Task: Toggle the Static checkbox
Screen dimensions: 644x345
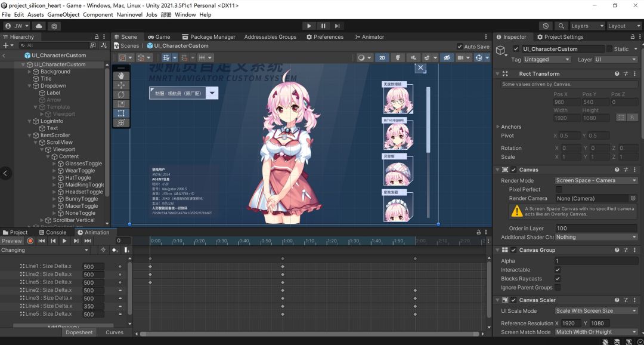Action: 609,49
